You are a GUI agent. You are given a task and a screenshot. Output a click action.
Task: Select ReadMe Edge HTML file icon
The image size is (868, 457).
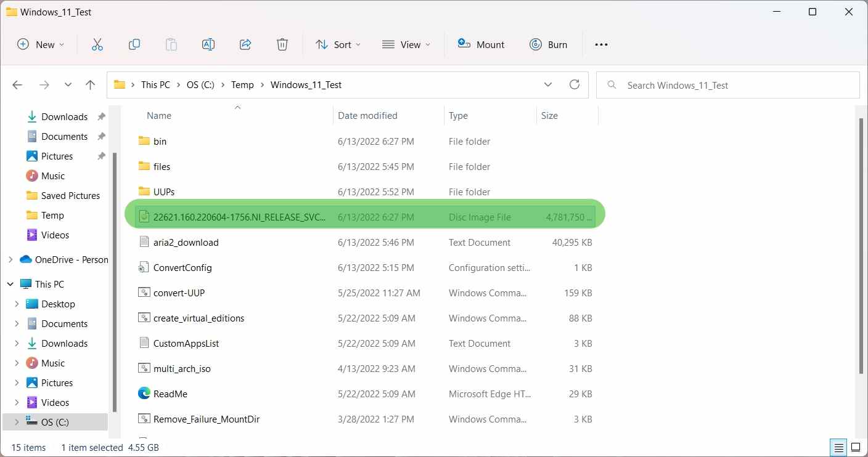pos(144,394)
